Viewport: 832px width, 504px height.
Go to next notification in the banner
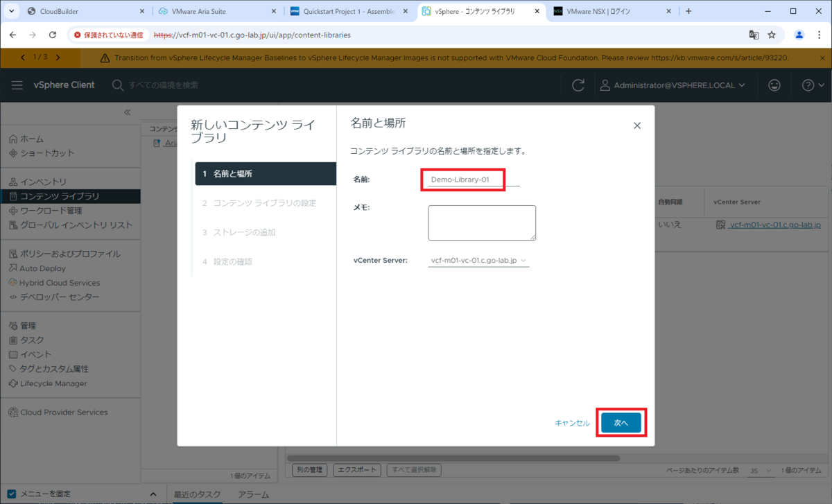58,58
